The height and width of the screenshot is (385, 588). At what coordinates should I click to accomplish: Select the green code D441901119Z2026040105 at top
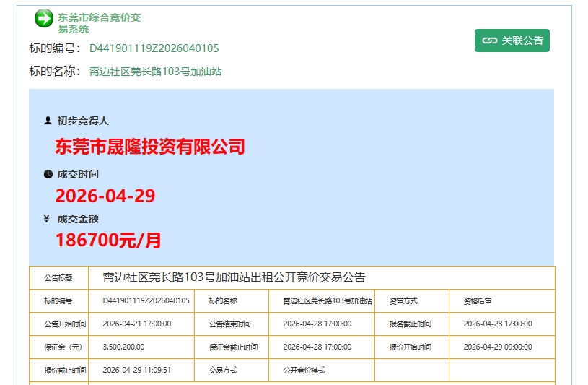tap(154, 48)
